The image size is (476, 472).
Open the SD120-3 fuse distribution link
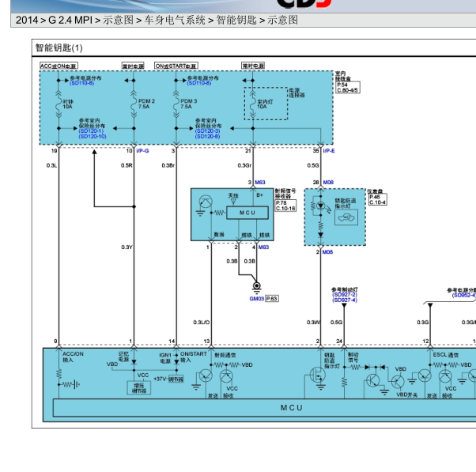pyautogui.click(x=208, y=130)
